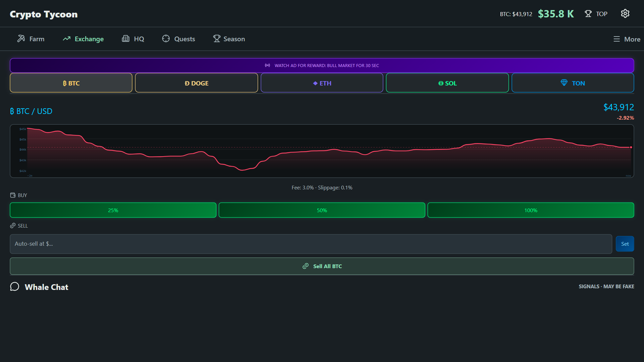
Task: Click the Season trophy icon
Action: 217,39
